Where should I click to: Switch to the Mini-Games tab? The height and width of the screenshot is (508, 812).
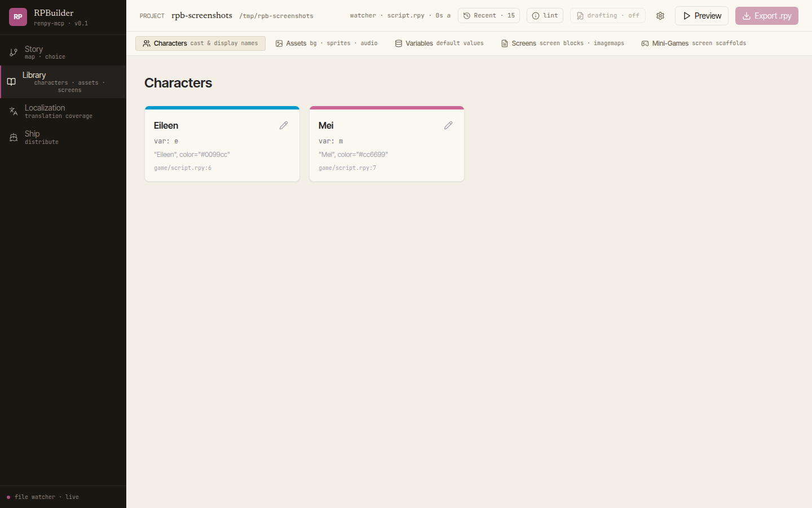click(x=694, y=43)
